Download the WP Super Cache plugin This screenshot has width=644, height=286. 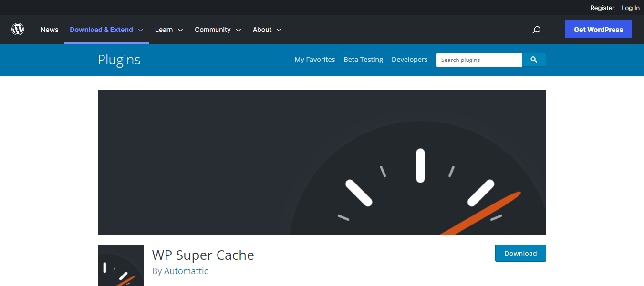(520, 254)
